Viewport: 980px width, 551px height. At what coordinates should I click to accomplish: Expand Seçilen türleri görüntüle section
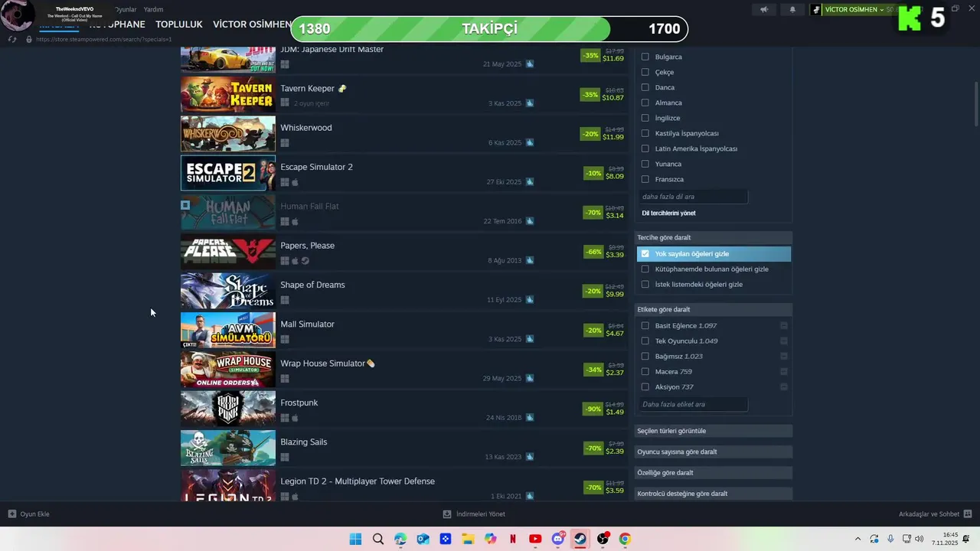(x=714, y=431)
